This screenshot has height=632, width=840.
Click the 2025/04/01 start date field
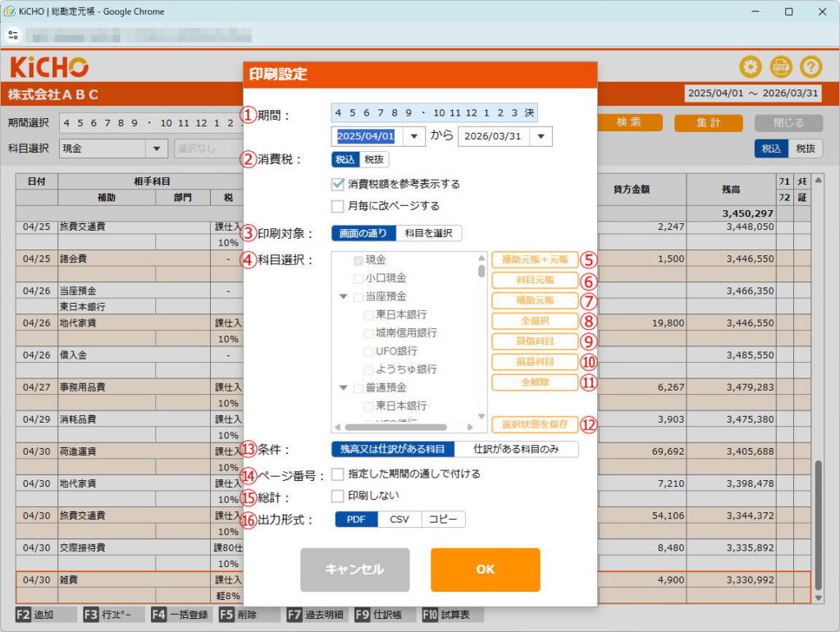[366, 136]
